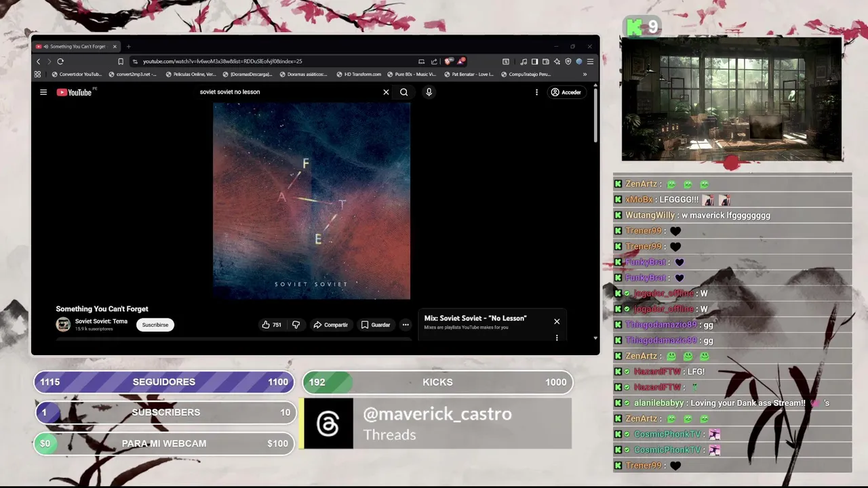The height and width of the screenshot is (488, 868).
Task: Expand the hidden bookmarks overflow chevron
Action: pos(585,75)
